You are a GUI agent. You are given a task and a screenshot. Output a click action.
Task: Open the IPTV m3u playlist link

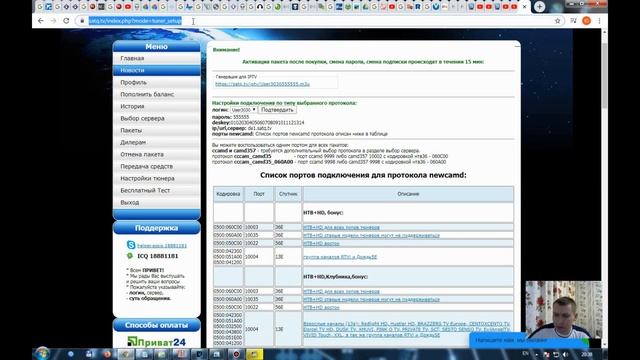coord(262,84)
